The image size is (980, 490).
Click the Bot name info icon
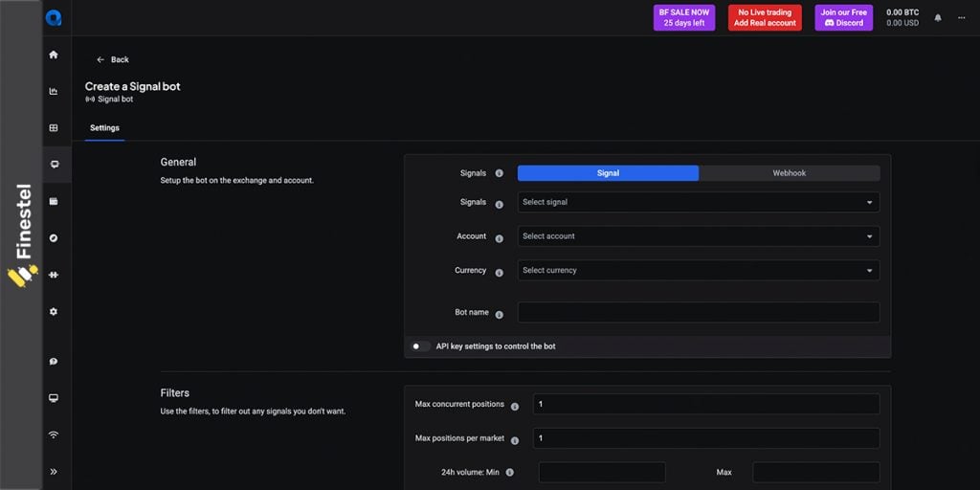tap(500, 315)
